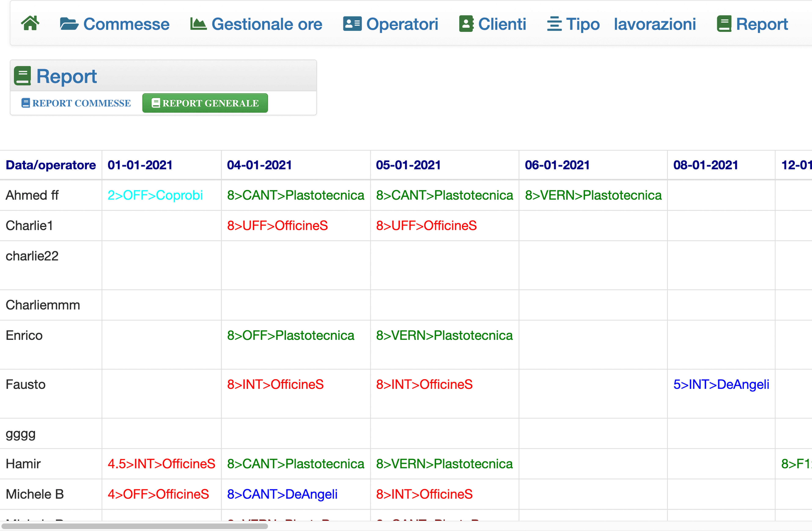Click Michele B's 8>INT>OfficineS entry
Image resolution: width=812 pixels, height=531 pixels.
424,494
